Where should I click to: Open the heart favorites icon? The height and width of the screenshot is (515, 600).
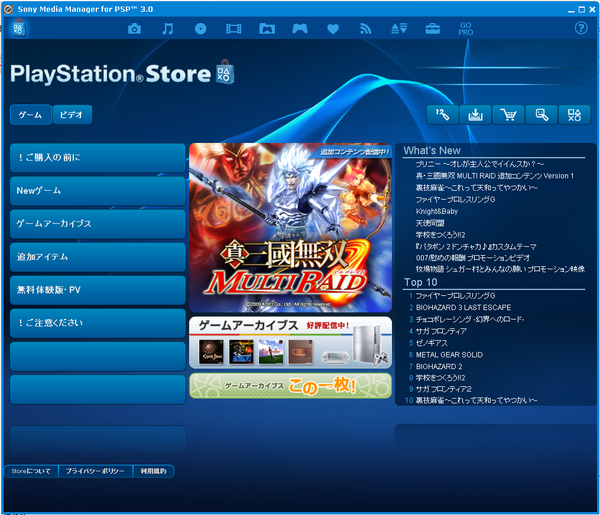[333, 29]
